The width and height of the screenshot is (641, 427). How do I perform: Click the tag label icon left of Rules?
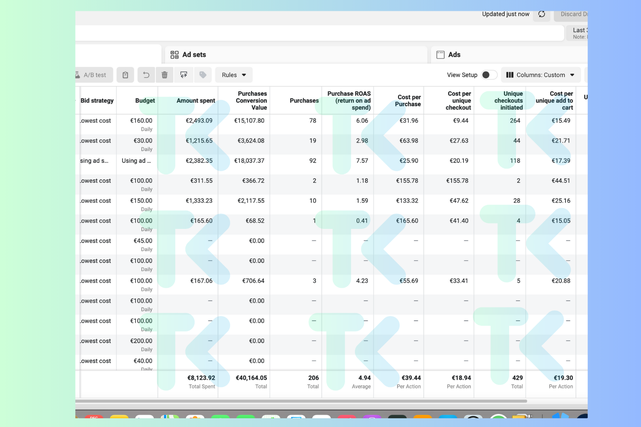[x=203, y=75]
